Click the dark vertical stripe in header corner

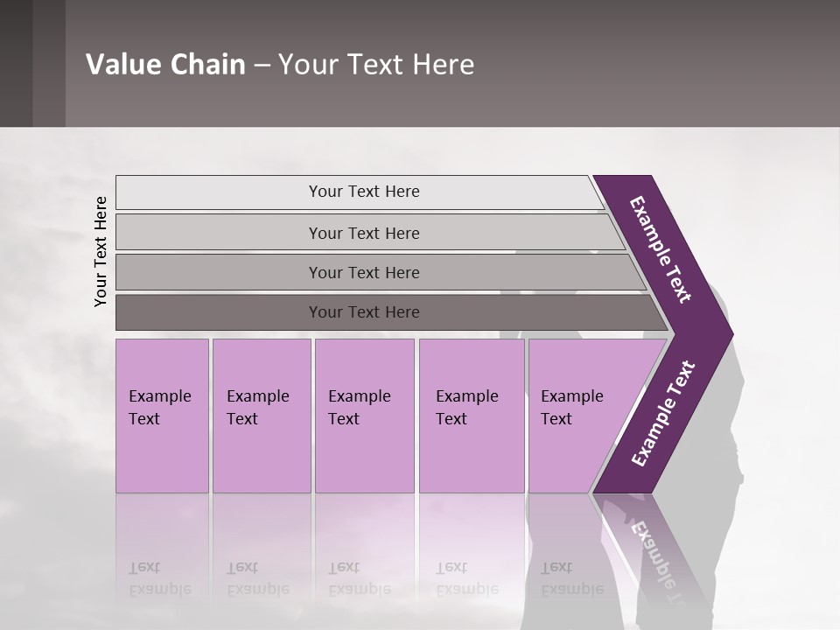click(49, 63)
